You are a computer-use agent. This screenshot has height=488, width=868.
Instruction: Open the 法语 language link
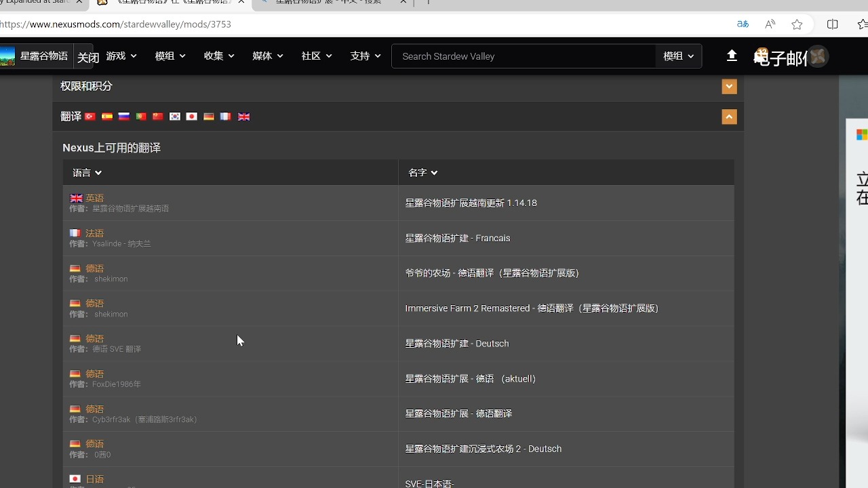click(x=94, y=233)
